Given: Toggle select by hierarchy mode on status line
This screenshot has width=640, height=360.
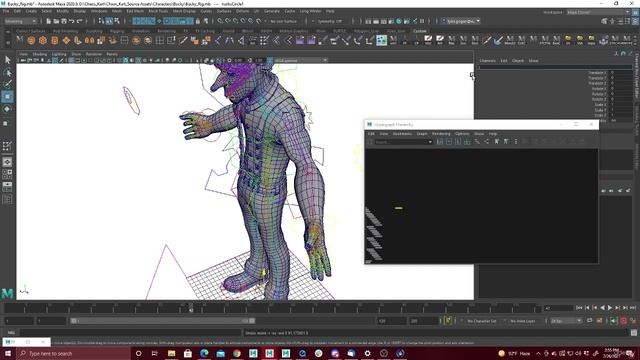Looking at the screenshot, I should (x=102, y=21).
